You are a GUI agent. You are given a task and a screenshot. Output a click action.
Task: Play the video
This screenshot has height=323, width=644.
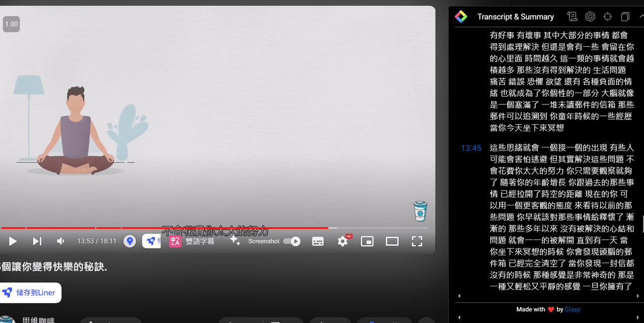click(13, 241)
